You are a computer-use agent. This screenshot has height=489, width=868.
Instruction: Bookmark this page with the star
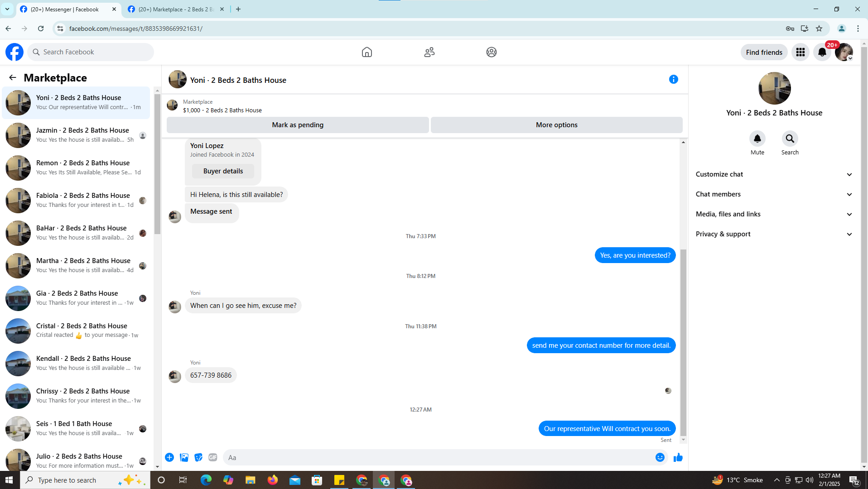click(819, 29)
